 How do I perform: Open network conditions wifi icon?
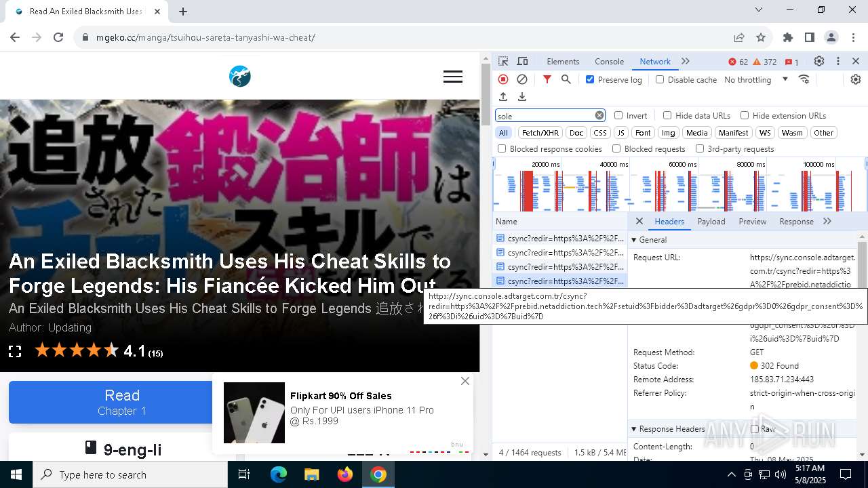(804, 79)
